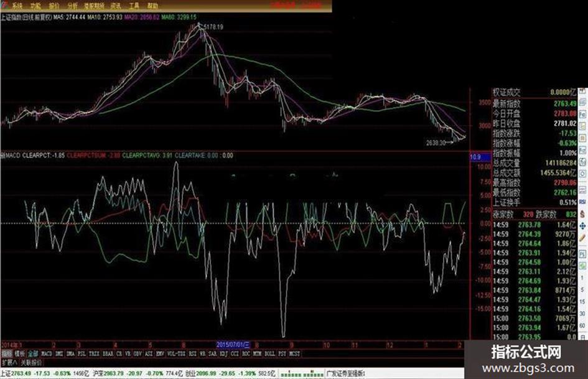Select the MTM indicator tab
The image size is (588, 379).
(x=257, y=353)
